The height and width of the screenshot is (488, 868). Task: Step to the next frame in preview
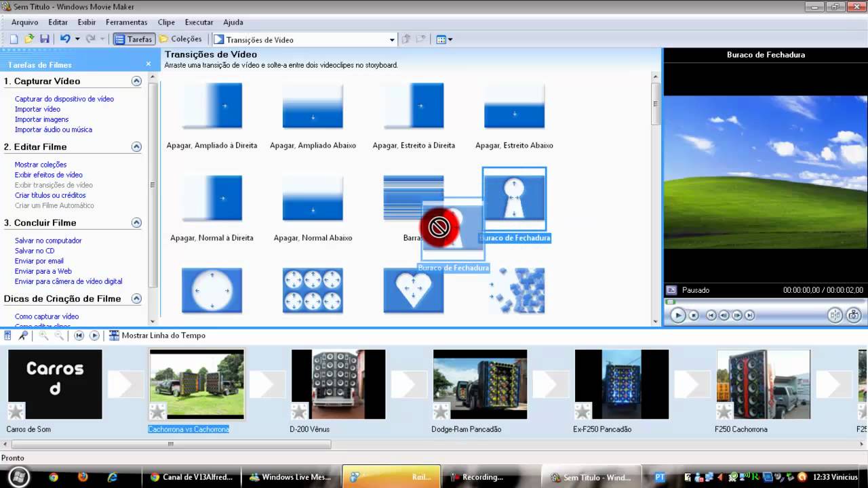(x=737, y=315)
